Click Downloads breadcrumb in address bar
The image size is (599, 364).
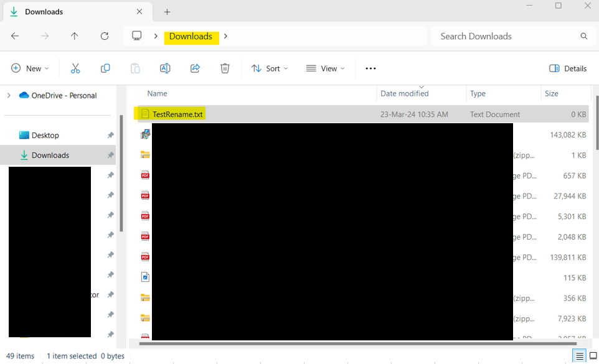[191, 36]
